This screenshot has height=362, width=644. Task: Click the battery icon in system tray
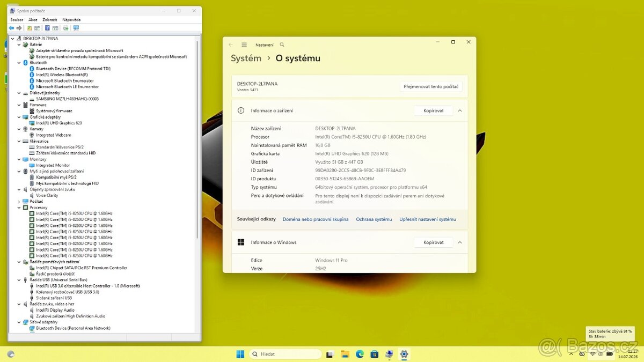(609, 354)
